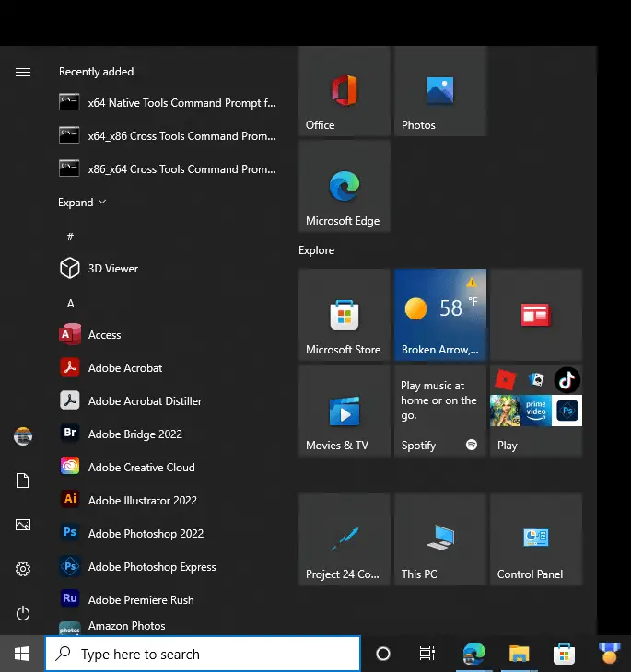Open Documents from Start sidebar
This screenshot has height=672, width=631.
pos(23,481)
